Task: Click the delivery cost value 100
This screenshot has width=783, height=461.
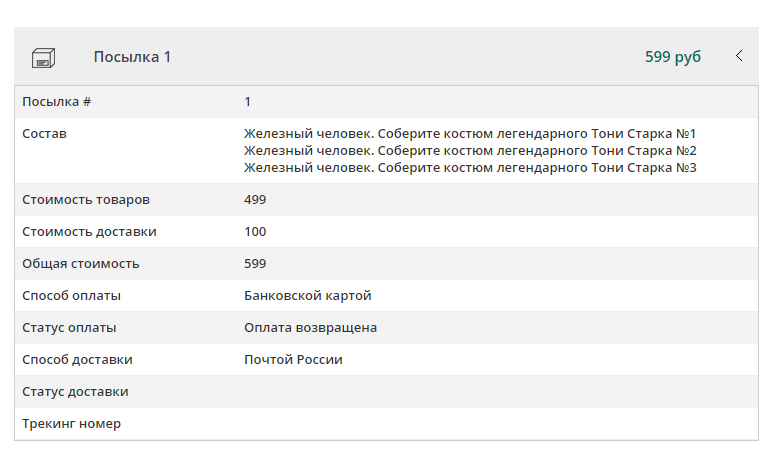Action: pos(255,232)
